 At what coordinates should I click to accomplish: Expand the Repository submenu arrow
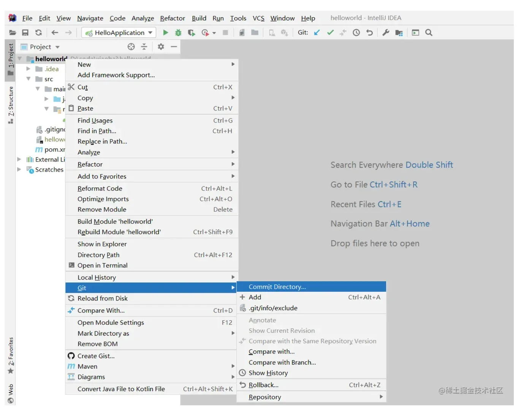[x=381, y=397]
